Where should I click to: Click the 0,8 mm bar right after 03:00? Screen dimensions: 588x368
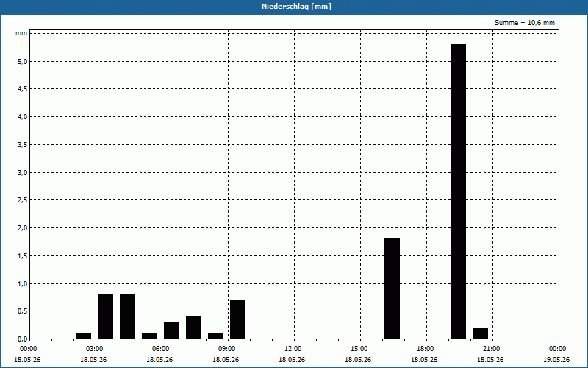coord(105,316)
